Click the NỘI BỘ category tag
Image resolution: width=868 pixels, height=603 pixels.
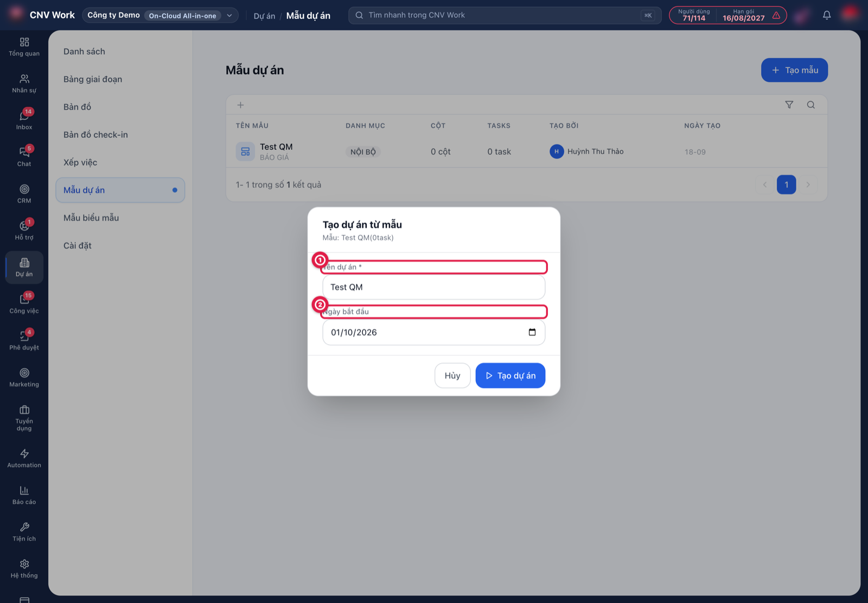click(363, 152)
